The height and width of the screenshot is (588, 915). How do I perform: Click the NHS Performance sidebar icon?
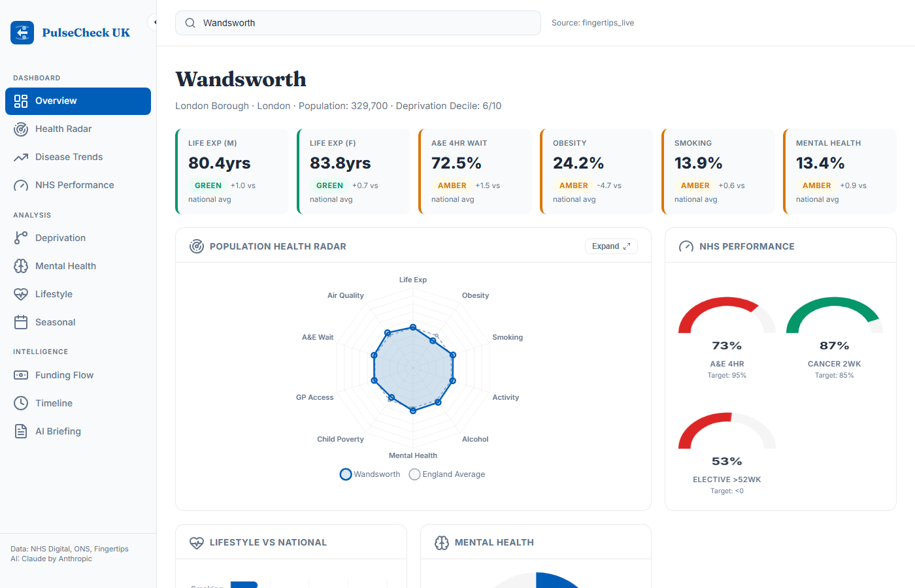coord(20,185)
